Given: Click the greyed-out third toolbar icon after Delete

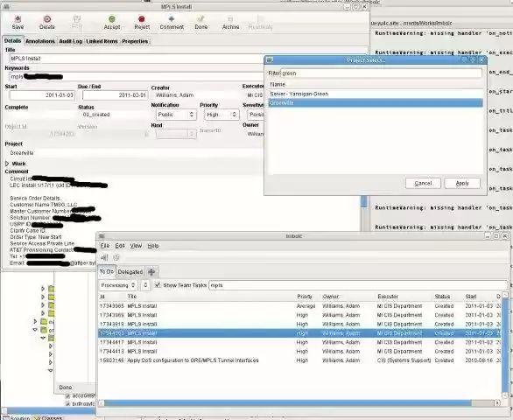Looking at the screenshot, I should pos(77,19).
